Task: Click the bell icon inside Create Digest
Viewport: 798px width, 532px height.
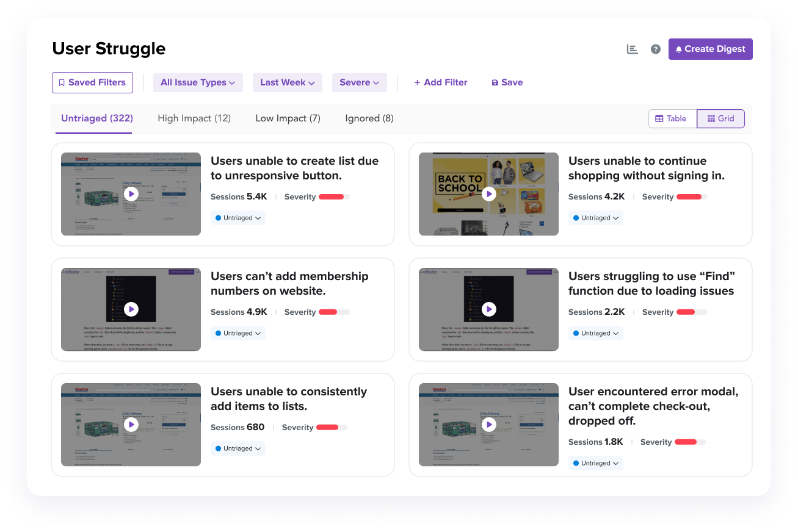Action: click(680, 49)
